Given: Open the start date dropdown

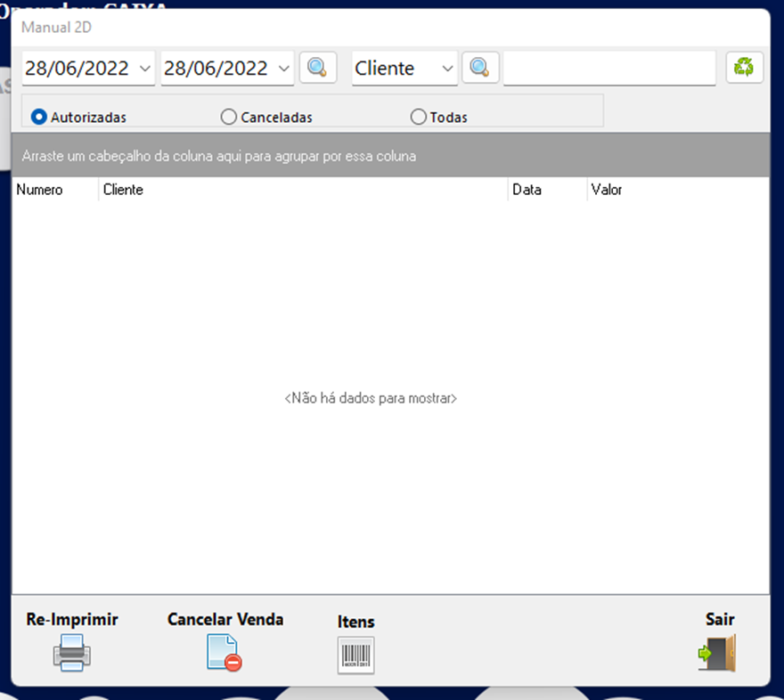Looking at the screenshot, I should [x=145, y=68].
